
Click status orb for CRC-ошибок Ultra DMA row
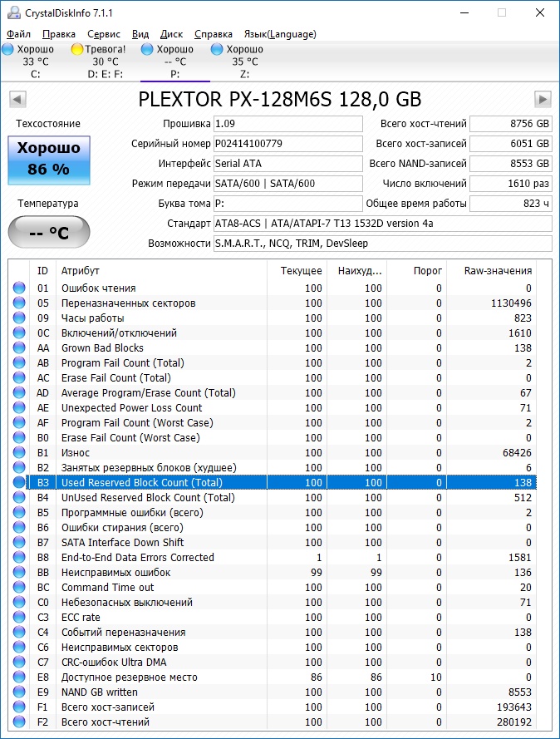(19, 662)
